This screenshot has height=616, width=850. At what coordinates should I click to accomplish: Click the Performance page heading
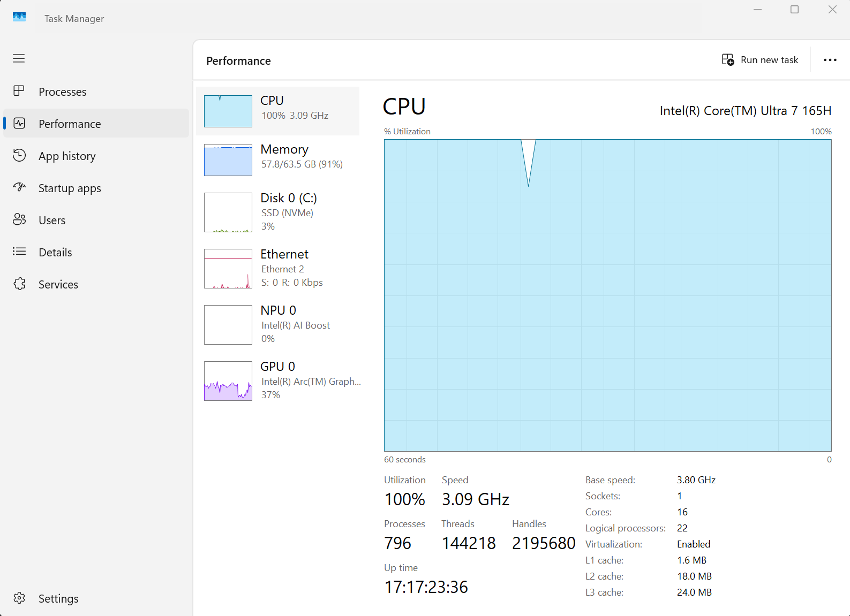(x=238, y=61)
